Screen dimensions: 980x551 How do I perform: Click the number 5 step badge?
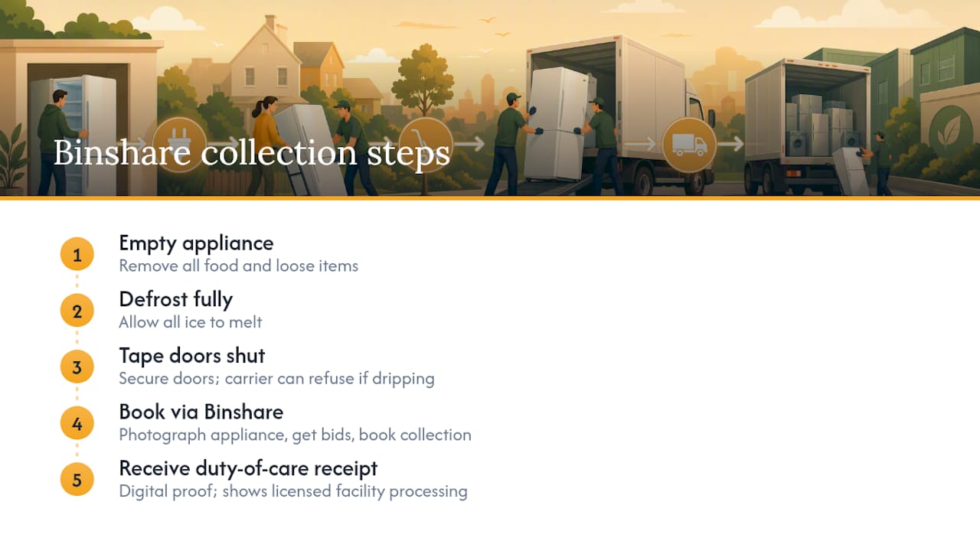coord(77,480)
